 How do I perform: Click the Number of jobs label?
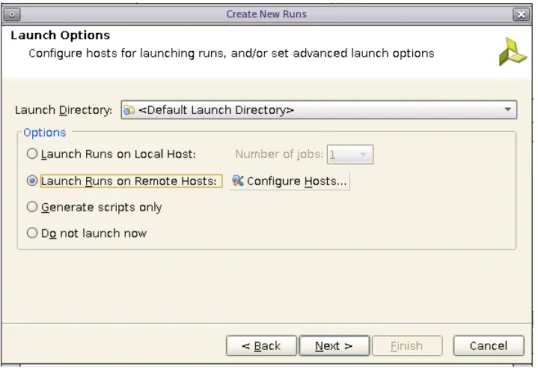279,154
